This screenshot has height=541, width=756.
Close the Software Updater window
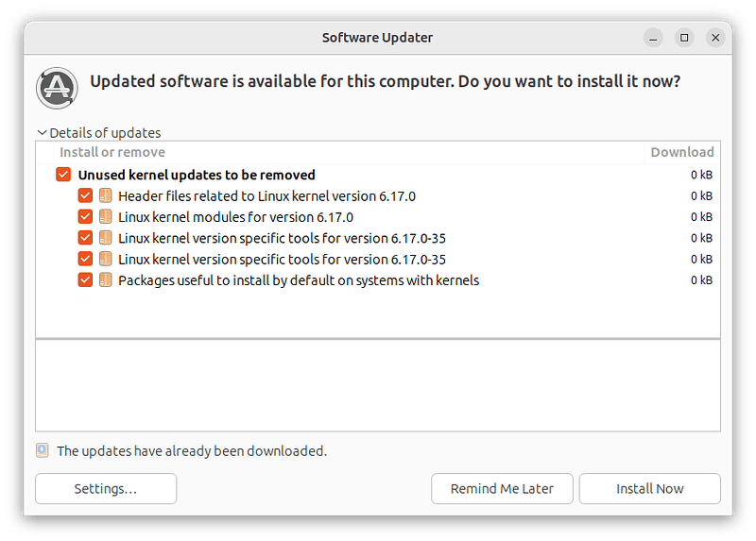pos(715,38)
